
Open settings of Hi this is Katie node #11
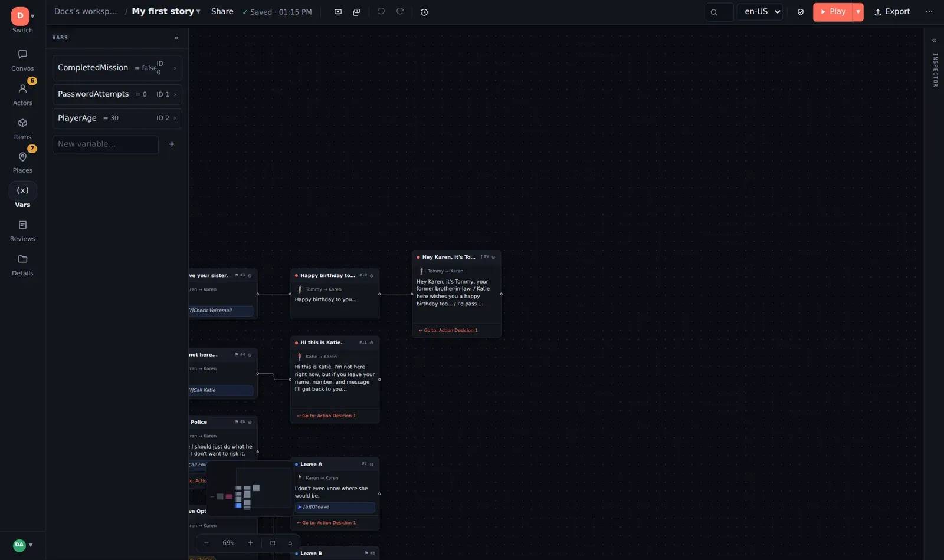[x=372, y=342]
